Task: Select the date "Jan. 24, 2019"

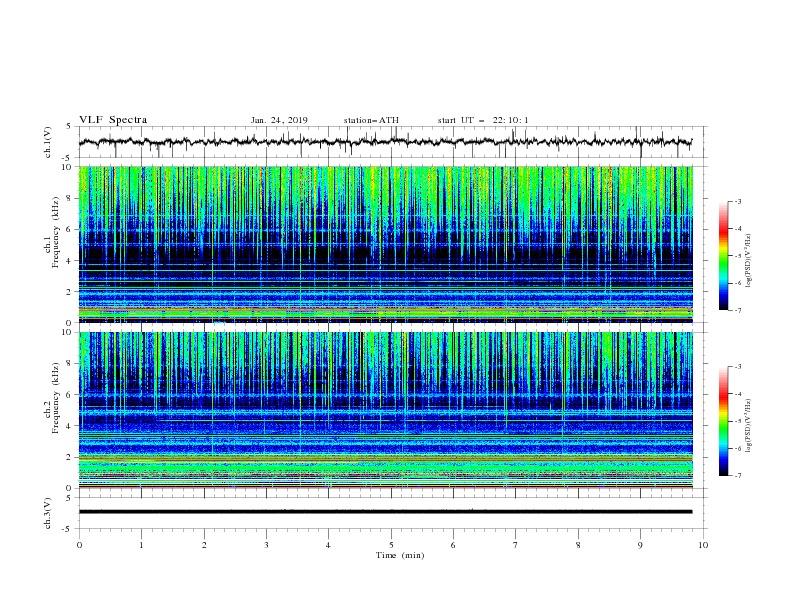Action: point(279,120)
